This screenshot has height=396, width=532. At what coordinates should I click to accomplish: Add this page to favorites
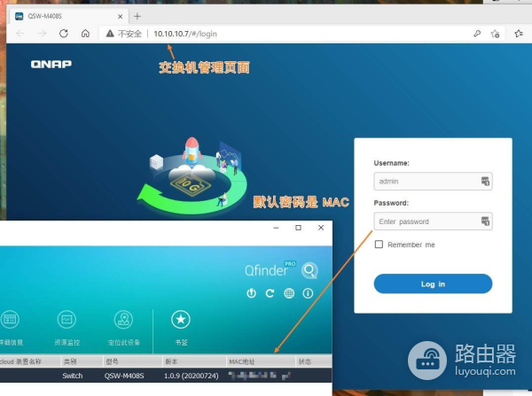coord(495,34)
